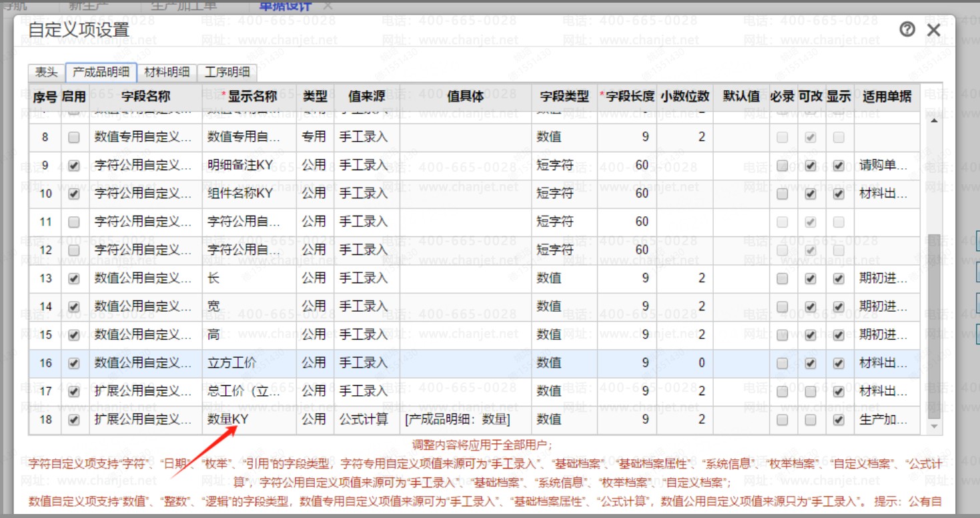Toggle the 显示 checkbox in row 14
The height and width of the screenshot is (518, 980).
839,306
